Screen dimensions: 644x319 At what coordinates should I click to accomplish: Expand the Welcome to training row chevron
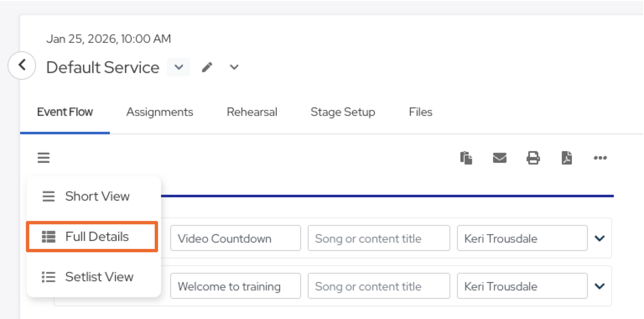coord(600,286)
